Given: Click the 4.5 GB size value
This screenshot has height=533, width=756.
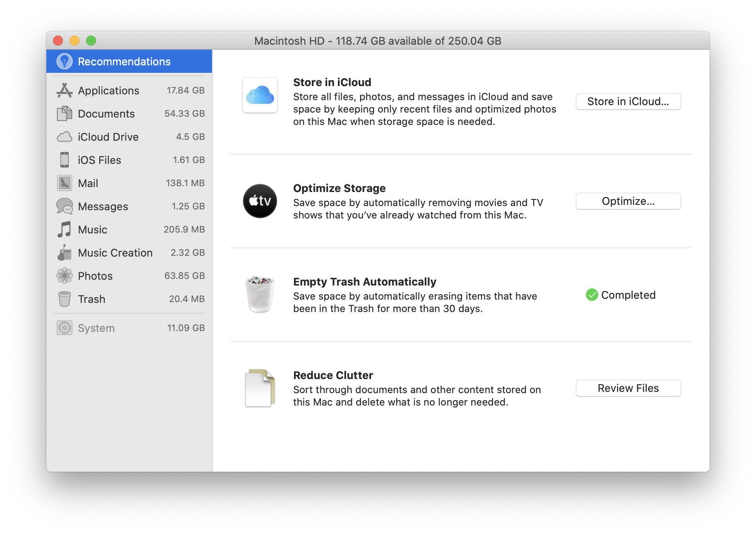Looking at the screenshot, I should (190, 137).
